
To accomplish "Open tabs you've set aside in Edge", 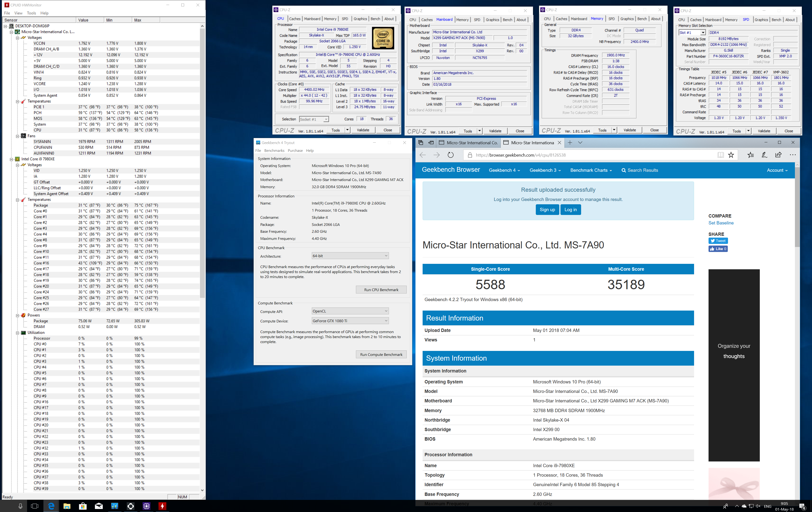I will (x=420, y=143).
